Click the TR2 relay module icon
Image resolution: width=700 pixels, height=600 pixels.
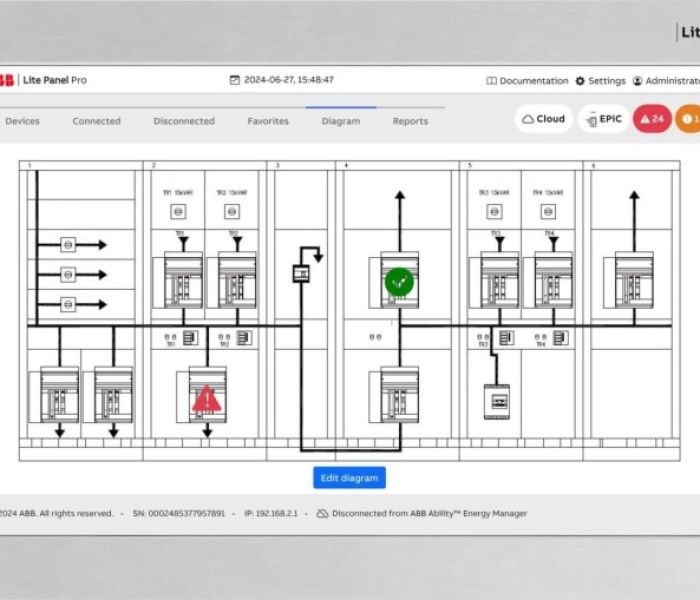click(244, 338)
